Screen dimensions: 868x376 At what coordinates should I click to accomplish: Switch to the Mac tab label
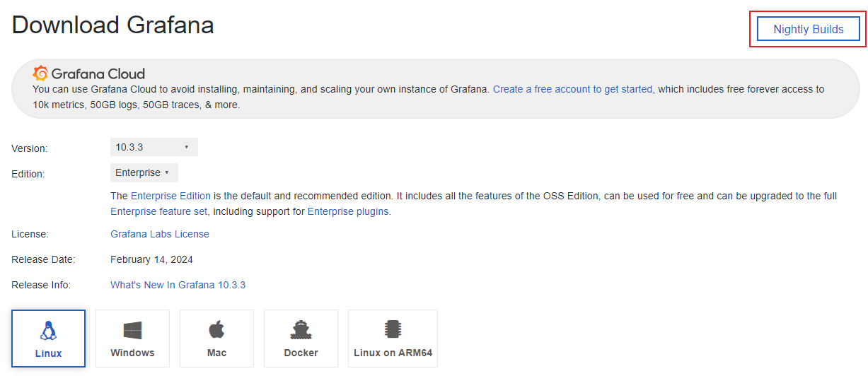pos(216,353)
